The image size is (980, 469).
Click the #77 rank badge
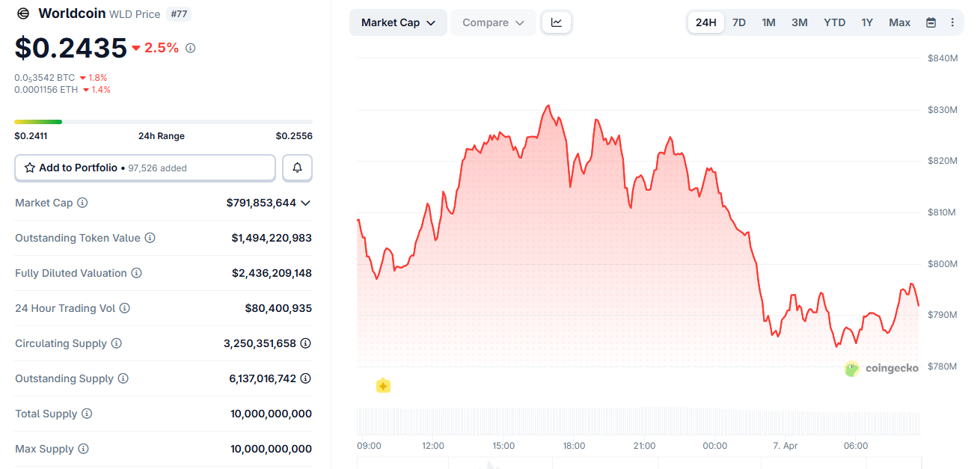179,13
